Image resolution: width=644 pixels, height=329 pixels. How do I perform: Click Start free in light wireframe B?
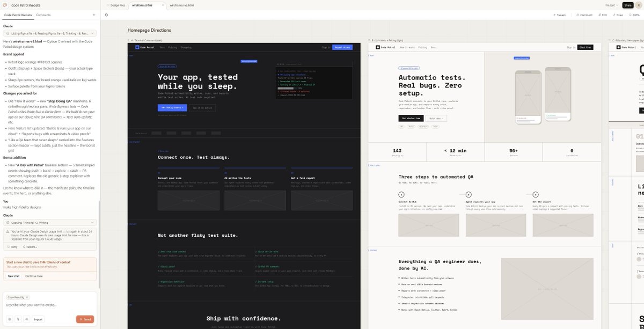(585, 47)
